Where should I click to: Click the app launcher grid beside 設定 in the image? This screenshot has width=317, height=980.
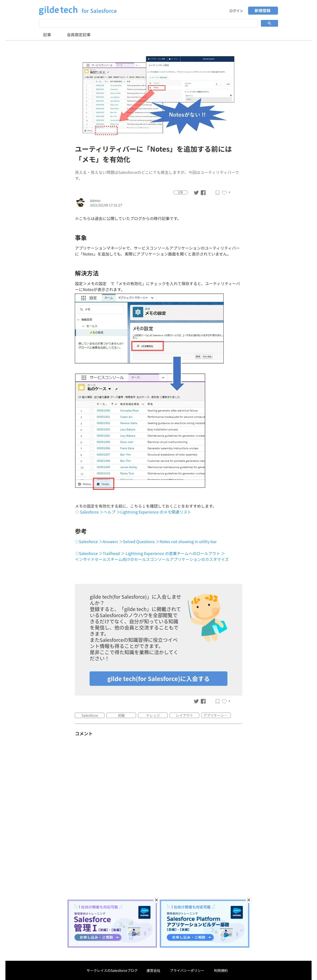click(x=83, y=298)
